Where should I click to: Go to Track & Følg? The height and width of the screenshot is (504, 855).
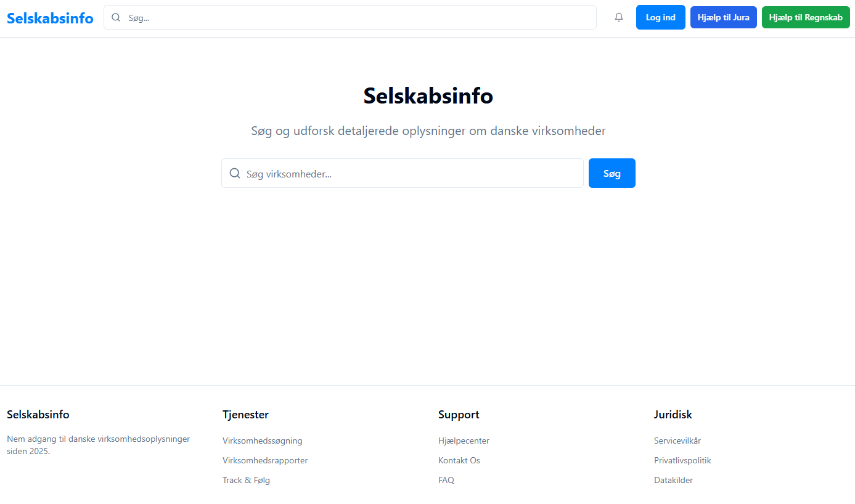(x=246, y=480)
